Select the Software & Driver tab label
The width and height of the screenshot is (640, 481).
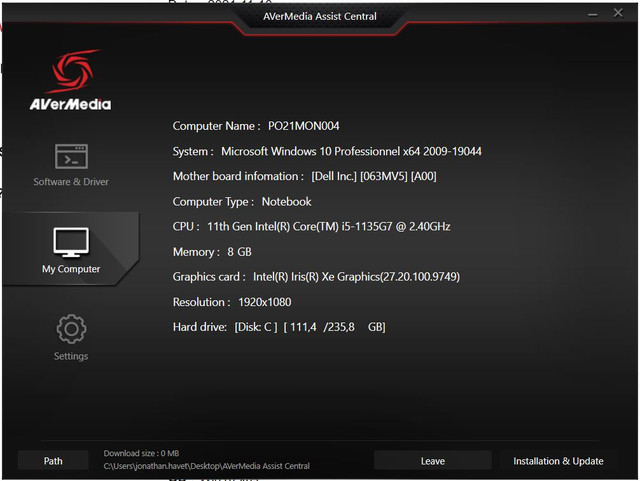click(71, 182)
